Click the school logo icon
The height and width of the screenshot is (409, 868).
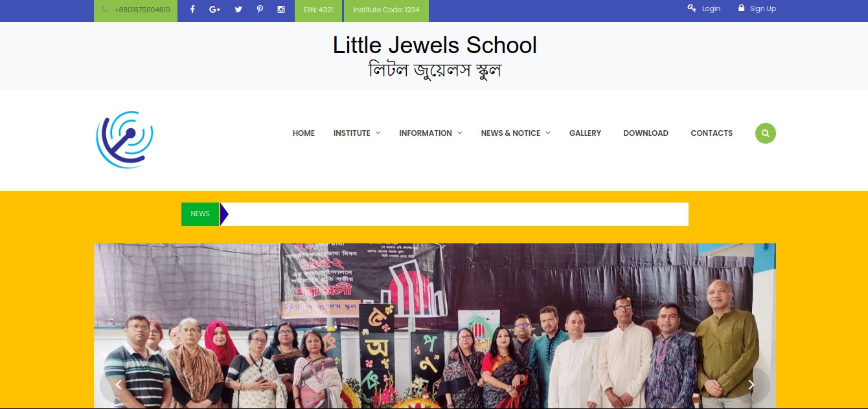124,139
